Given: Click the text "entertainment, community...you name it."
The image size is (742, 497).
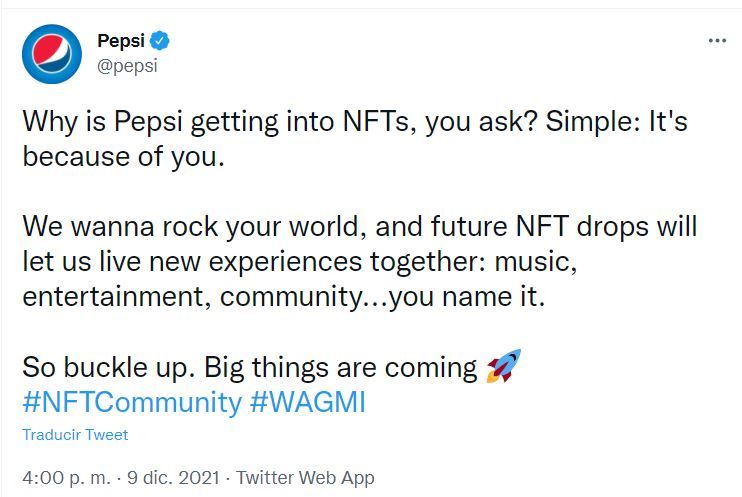Looking at the screenshot, I should point(283,297).
